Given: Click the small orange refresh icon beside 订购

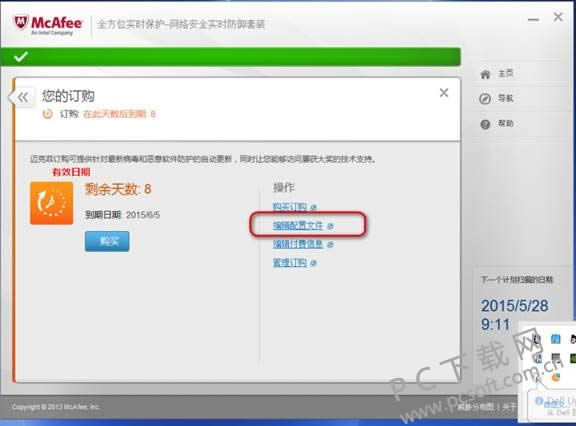Looking at the screenshot, I should [47, 114].
